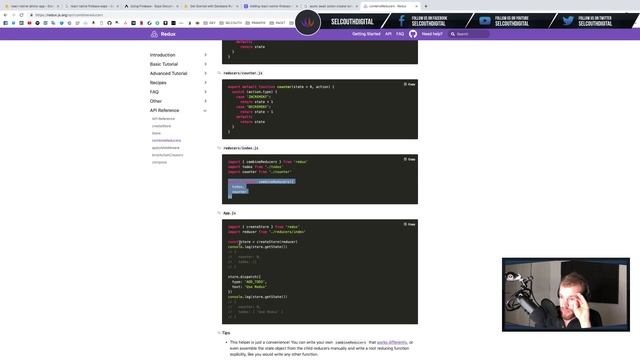Select the Introduction sidebar label
The width and height of the screenshot is (640, 360).
click(162, 55)
